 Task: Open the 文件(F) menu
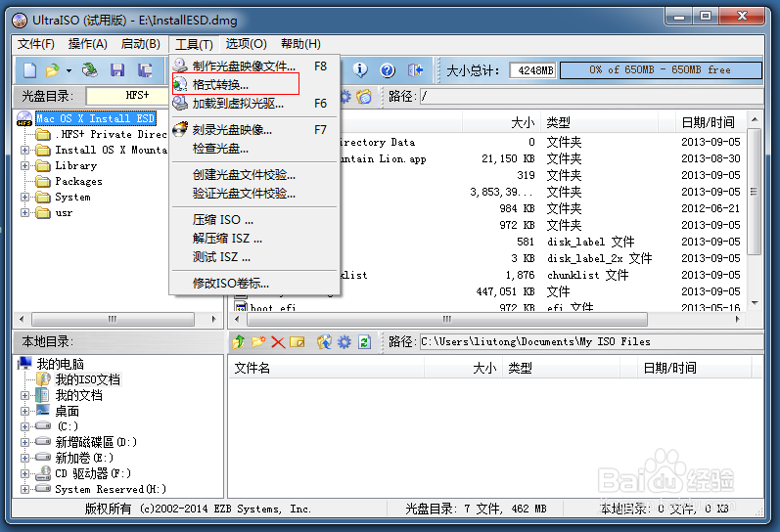[x=36, y=44]
